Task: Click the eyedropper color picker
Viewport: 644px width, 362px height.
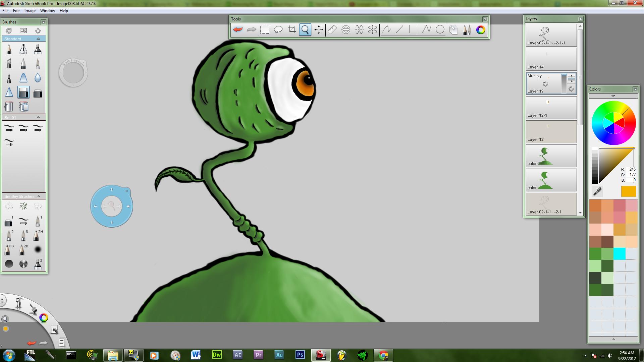Action: coord(597,191)
